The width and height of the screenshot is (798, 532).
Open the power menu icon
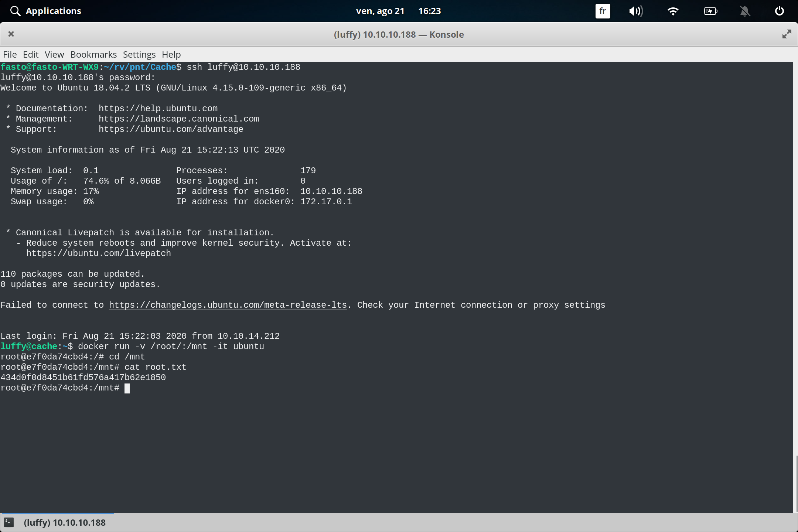779,11
